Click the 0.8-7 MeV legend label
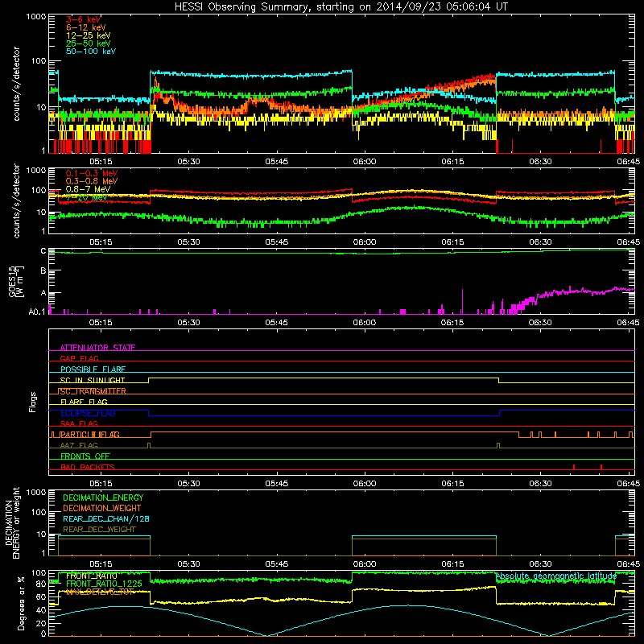The width and height of the screenshot is (644, 644). [88, 189]
